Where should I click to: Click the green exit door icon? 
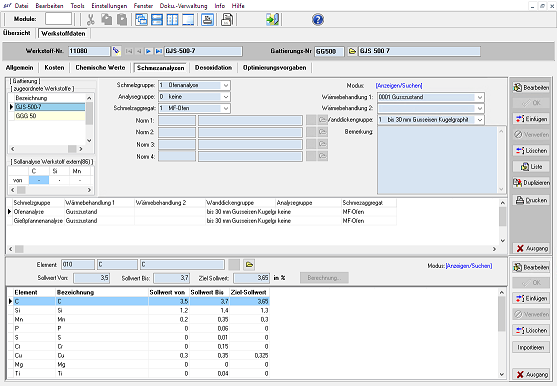coord(272,19)
